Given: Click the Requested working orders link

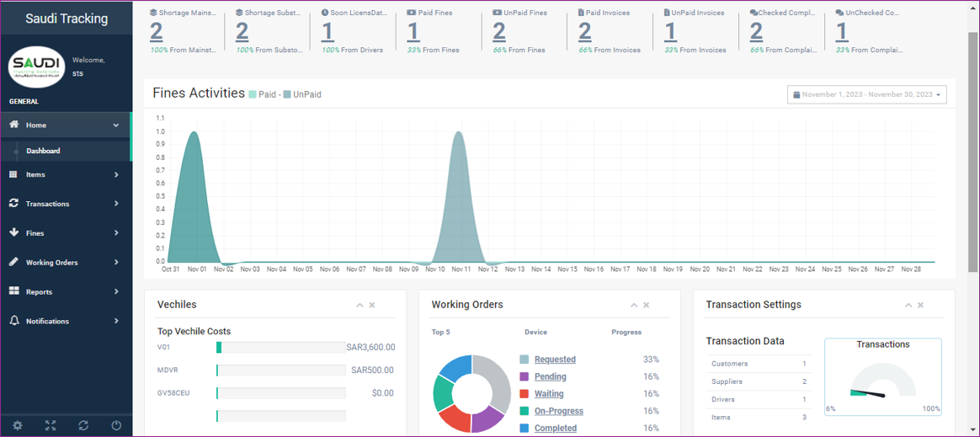Looking at the screenshot, I should tap(555, 360).
